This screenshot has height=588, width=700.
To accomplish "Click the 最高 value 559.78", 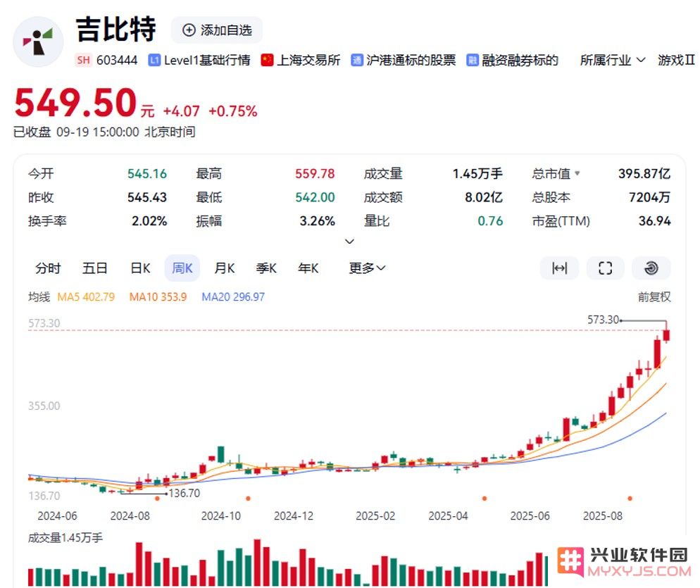I will coord(315,174).
